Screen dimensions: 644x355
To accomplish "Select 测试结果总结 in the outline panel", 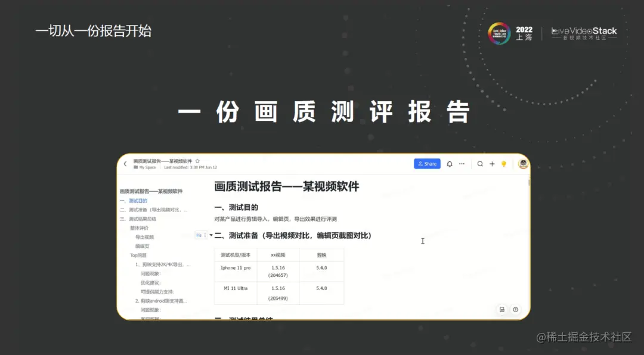I will pos(143,219).
